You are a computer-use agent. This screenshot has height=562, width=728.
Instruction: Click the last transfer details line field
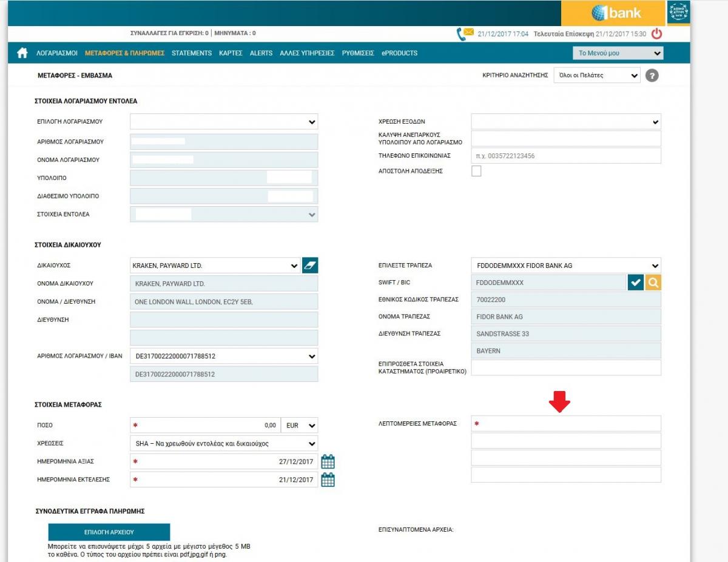coord(566,475)
